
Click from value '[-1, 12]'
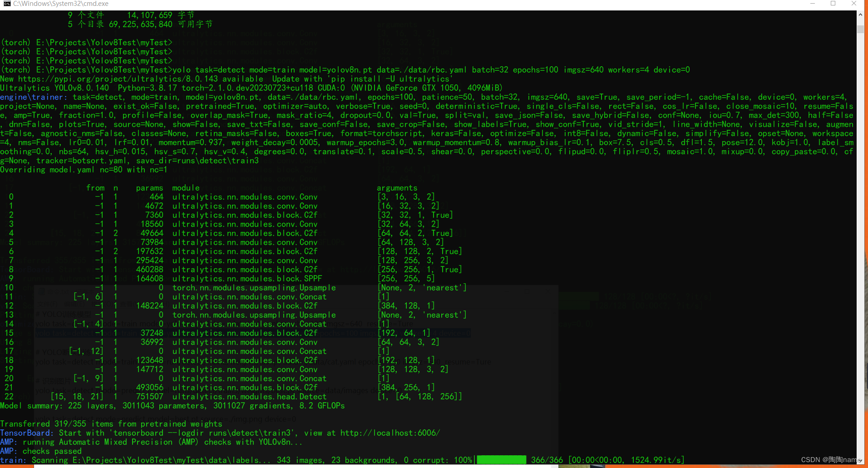(86, 351)
